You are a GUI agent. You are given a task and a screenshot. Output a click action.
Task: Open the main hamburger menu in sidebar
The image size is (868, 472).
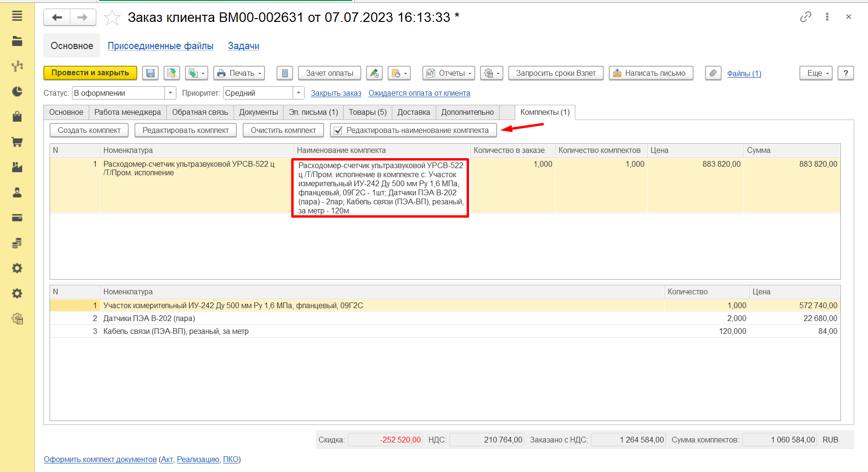[17, 16]
